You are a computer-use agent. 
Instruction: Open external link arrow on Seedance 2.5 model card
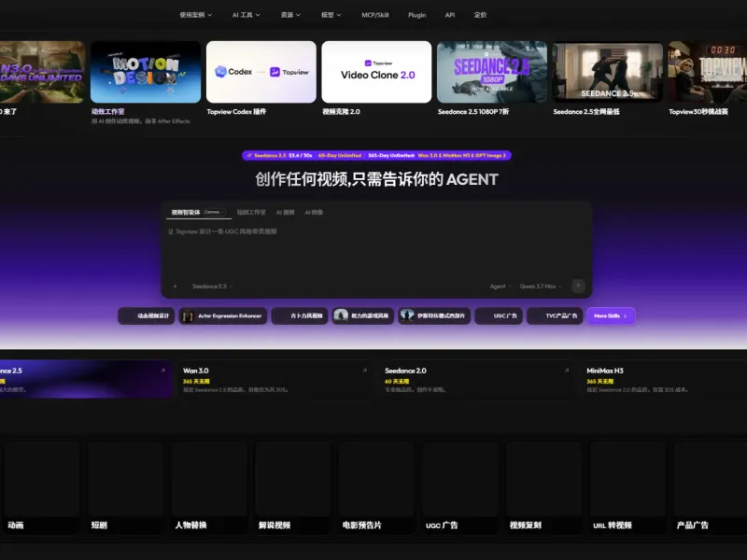pos(162,371)
